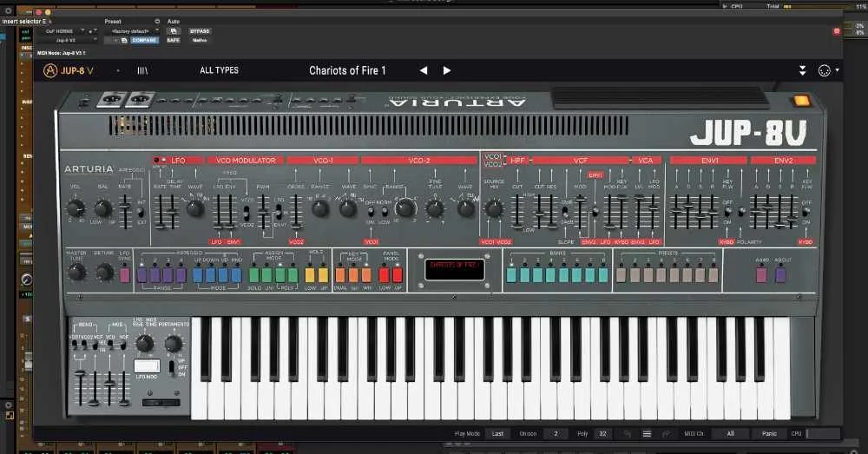Click the master VOL knob

click(x=76, y=208)
